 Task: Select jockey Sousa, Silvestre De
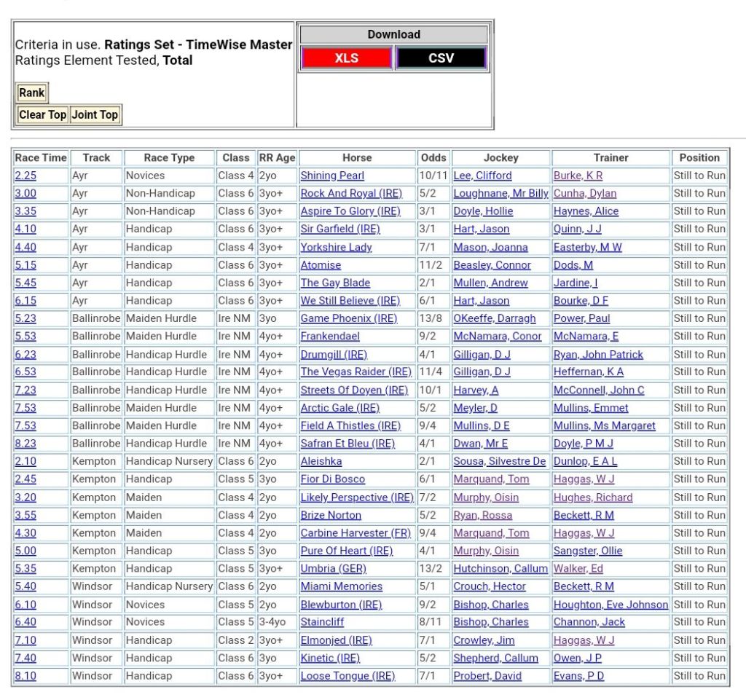(x=499, y=462)
